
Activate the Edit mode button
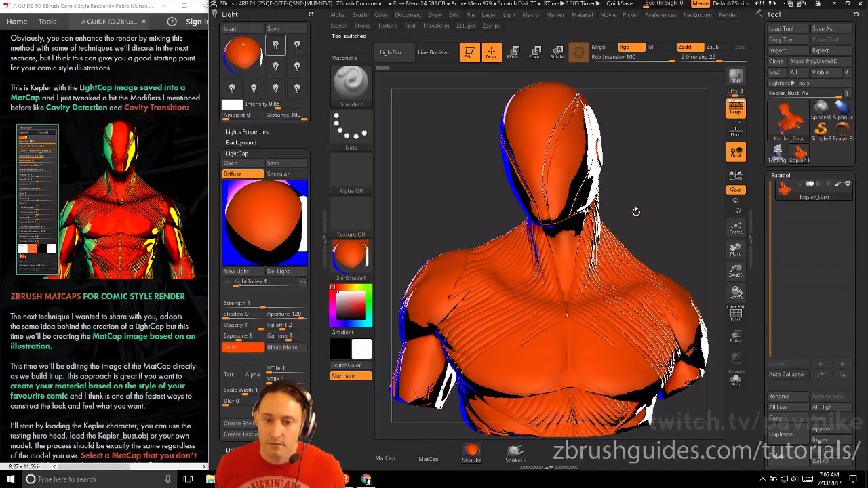[x=469, y=52]
